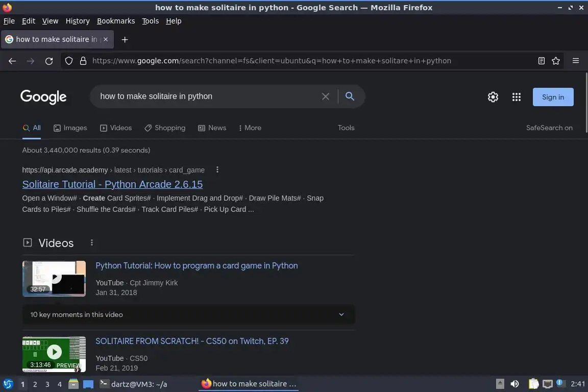
Task: Switch to workspace 1
Action: 23,384
